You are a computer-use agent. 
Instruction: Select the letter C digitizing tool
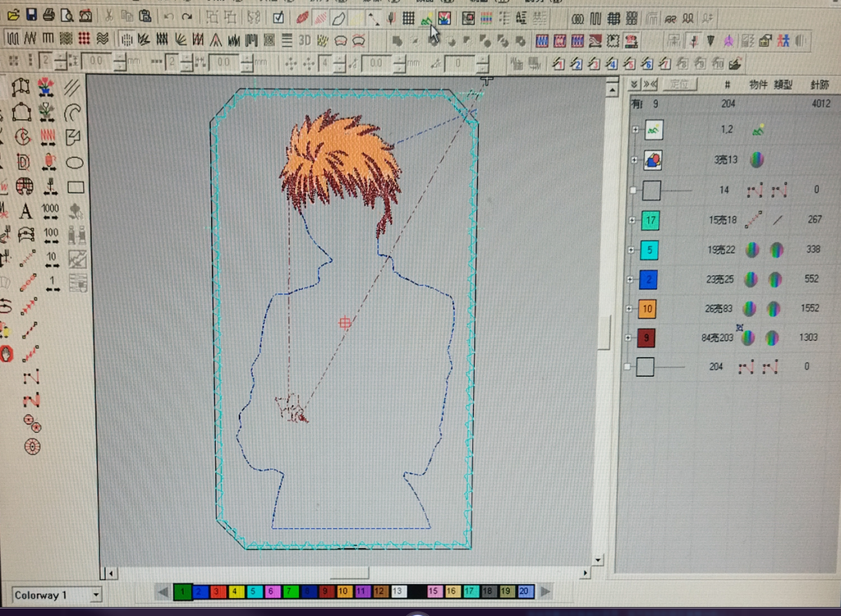coord(22,137)
